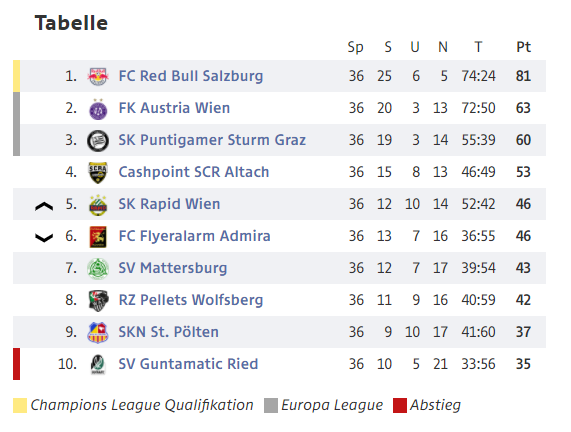Click the SV Mattersburg green crest
571x432 pixels.
coord(98,269)
